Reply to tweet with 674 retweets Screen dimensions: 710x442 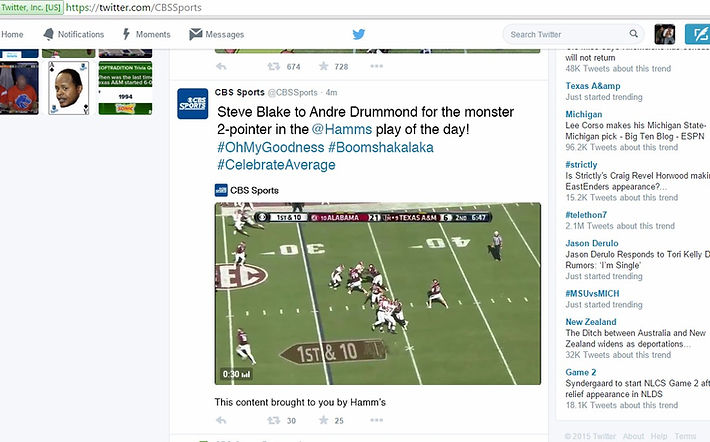click(221, 67)
